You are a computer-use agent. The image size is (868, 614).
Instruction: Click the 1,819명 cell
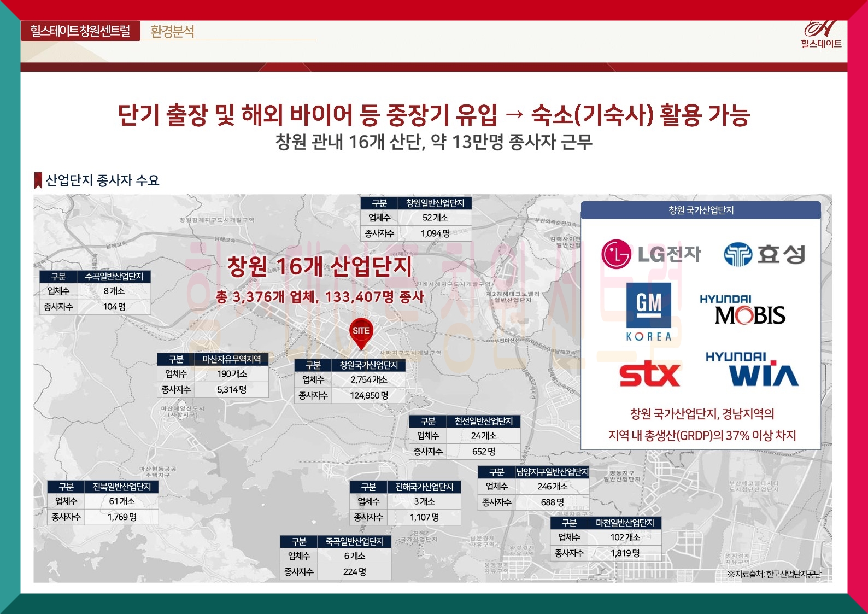click(625, 553)
